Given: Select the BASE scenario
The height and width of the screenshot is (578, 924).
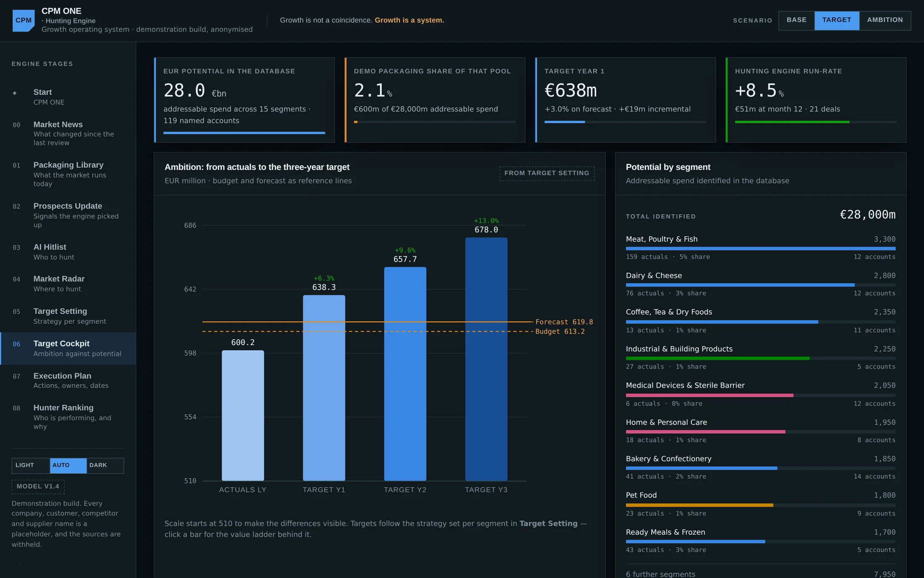Looking at the screenshot, I should pyautogui.click(x=796, y=20).
